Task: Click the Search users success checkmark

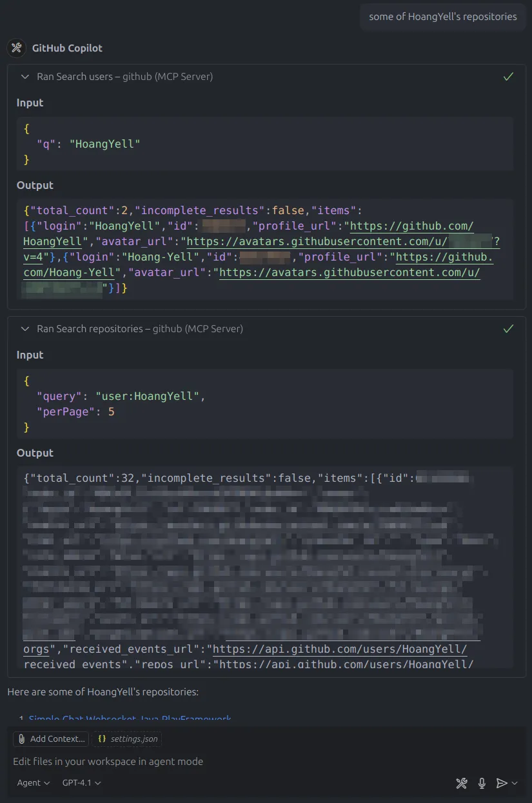Action: tap(508, 77)
